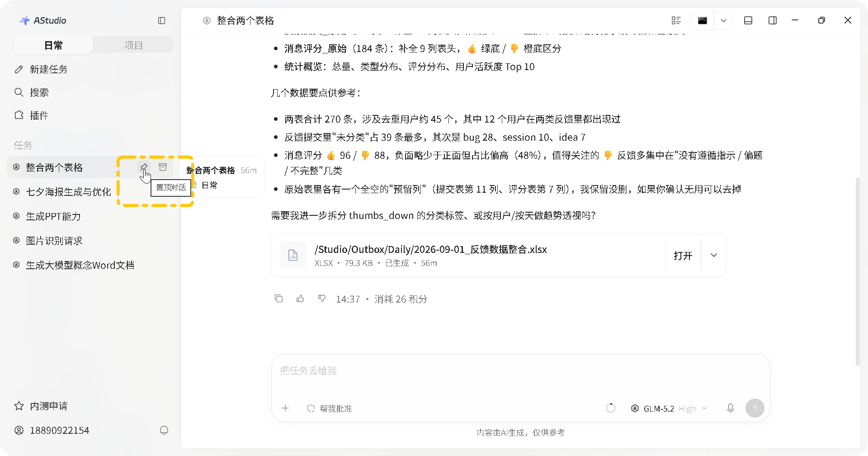The width and height of the screenshot is (868, 456).
Task: Open the 反馈数据整合.xlsx file via 打开
Action: (x=683, y=256)
